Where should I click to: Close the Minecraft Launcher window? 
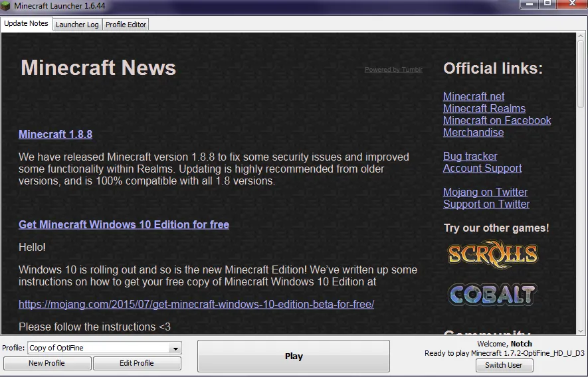[x=572, y=3]
